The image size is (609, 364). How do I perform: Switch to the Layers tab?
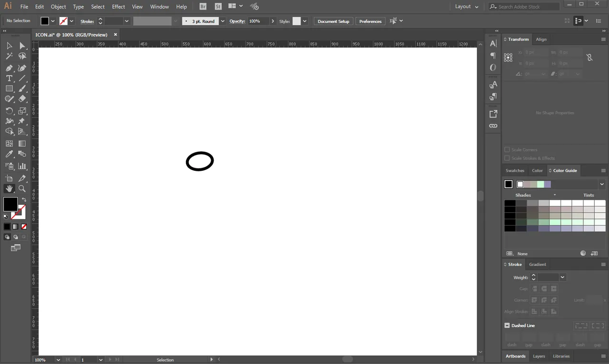tap(539, 356)
